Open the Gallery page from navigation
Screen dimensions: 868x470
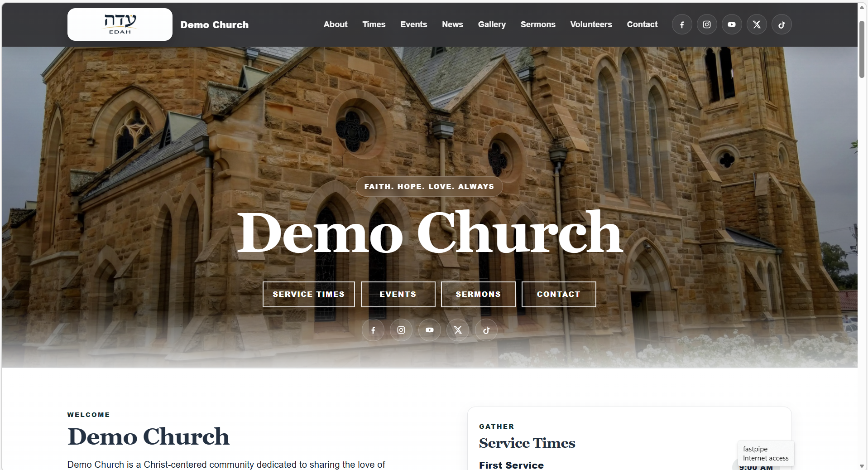point(492,24)
